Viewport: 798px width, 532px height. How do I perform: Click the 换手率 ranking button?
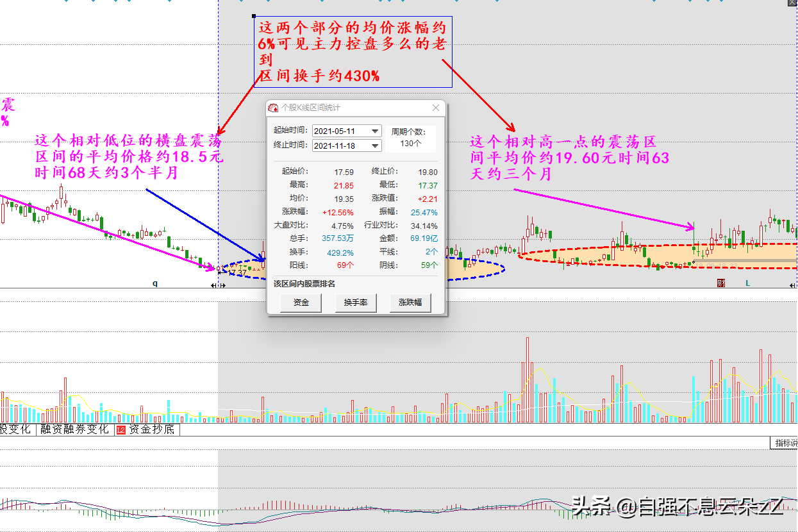(355, 303)
